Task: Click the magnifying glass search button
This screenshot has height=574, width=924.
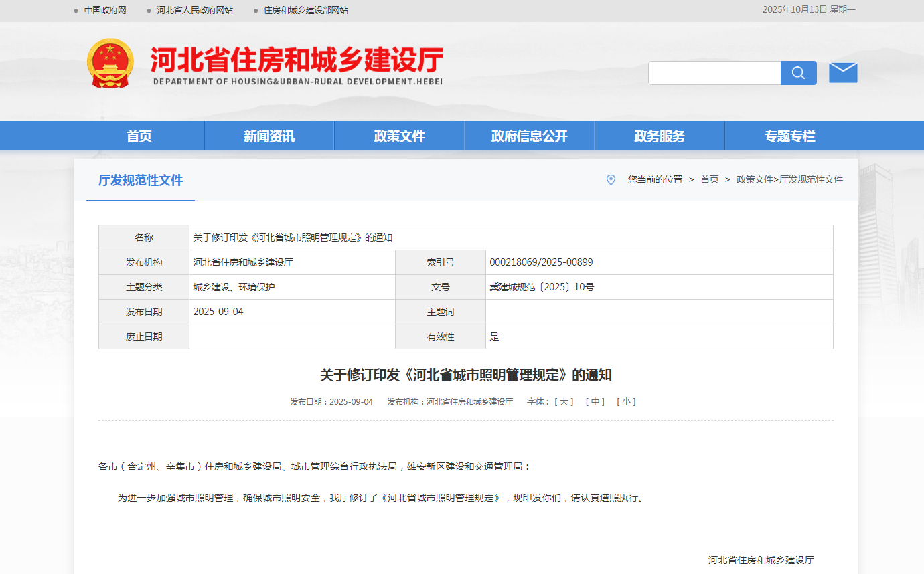Action: point(798,73)
